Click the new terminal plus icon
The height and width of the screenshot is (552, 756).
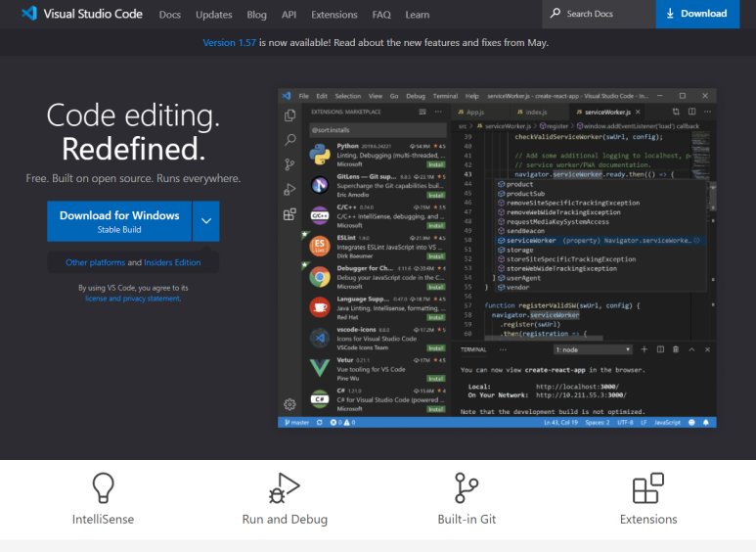(645, 349)
